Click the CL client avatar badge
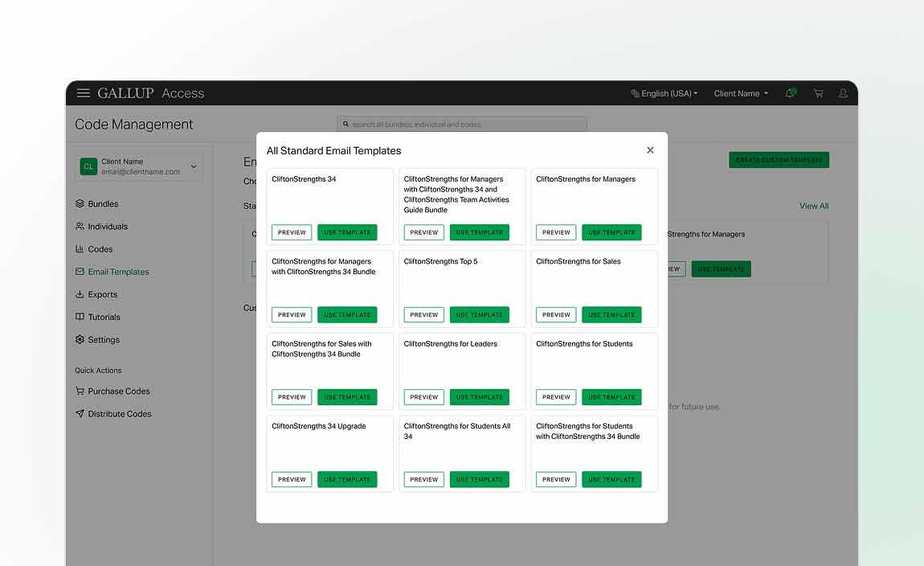Viewport: 924px width, 566px height. (x=88, y=166)
